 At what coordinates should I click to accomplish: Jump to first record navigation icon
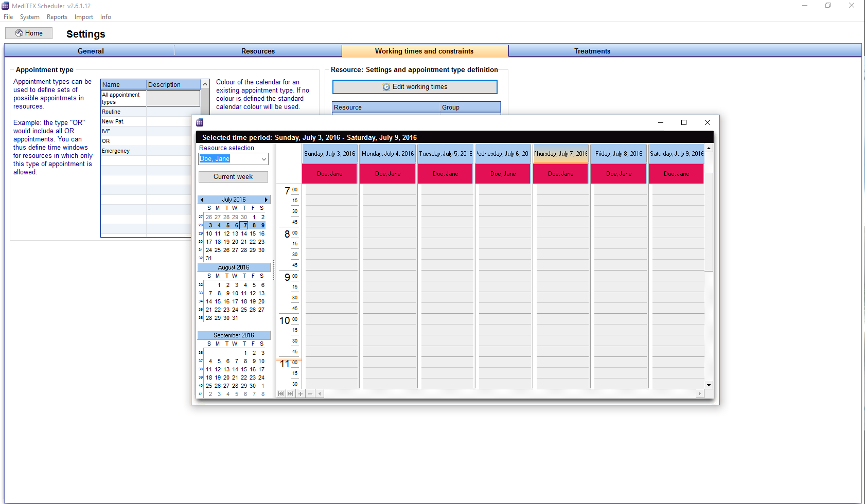281,394
